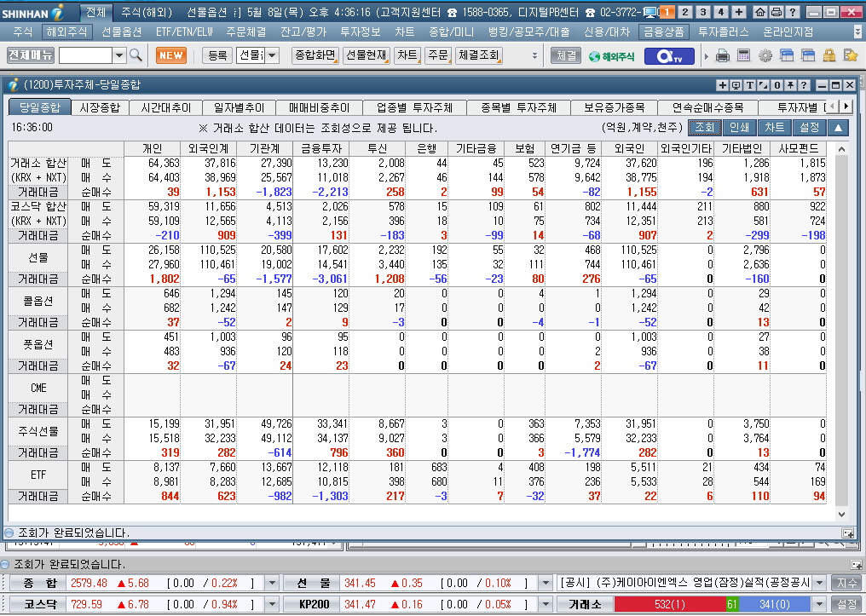The height and width of the screenshot is (616, 866).
Task: Switch to the 일자별추이 tab
Action: [240, 107]
